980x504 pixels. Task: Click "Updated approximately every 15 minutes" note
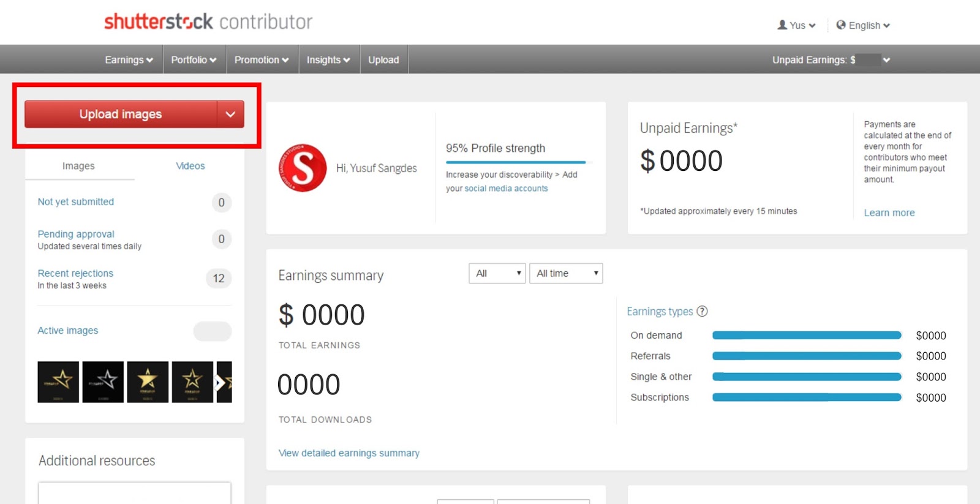click(x=718, y=211)
